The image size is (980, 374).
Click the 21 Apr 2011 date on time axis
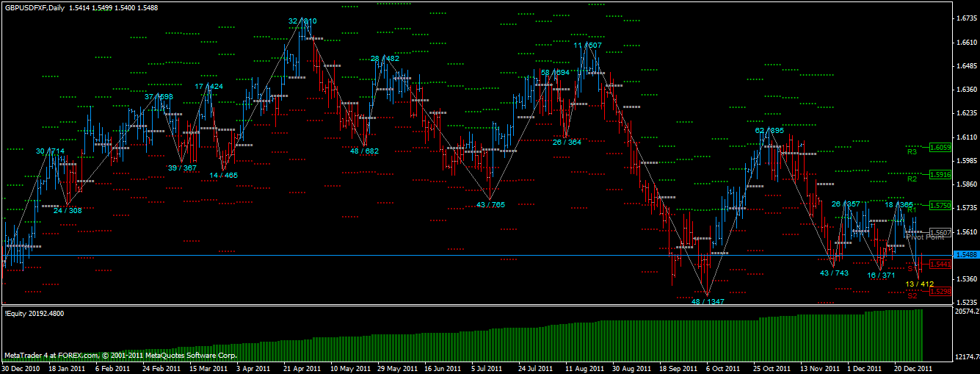(x=302, y=368)
